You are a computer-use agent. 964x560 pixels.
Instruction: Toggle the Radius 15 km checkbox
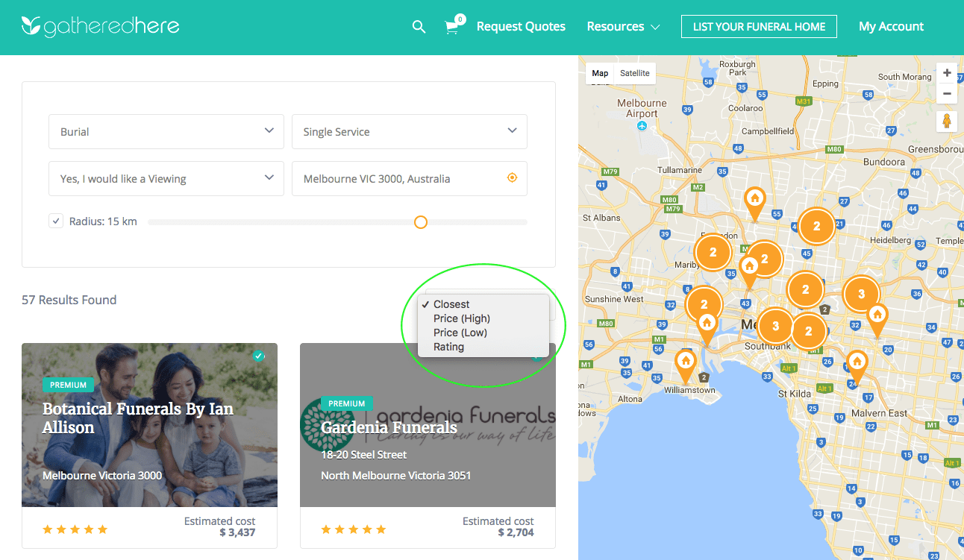(56, 221)
